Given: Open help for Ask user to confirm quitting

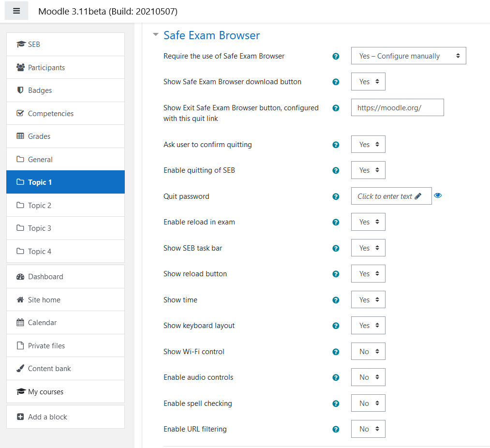Looking at the screenshot, I should (336, 145).
